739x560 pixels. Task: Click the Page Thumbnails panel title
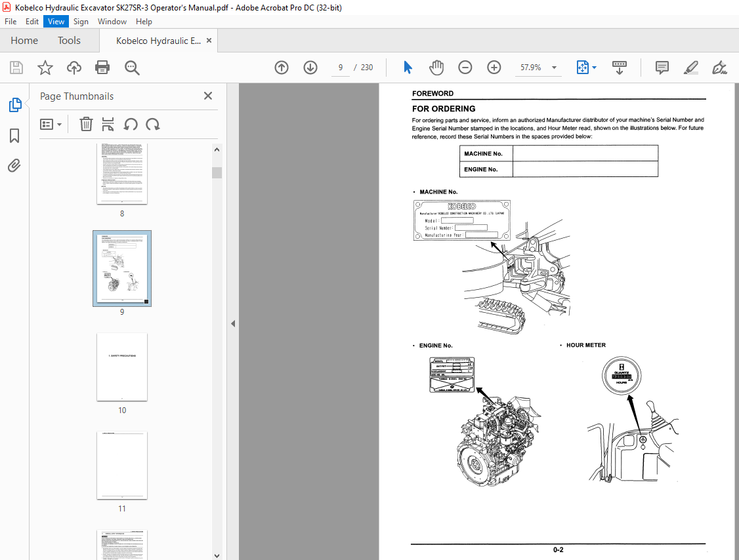77,96
